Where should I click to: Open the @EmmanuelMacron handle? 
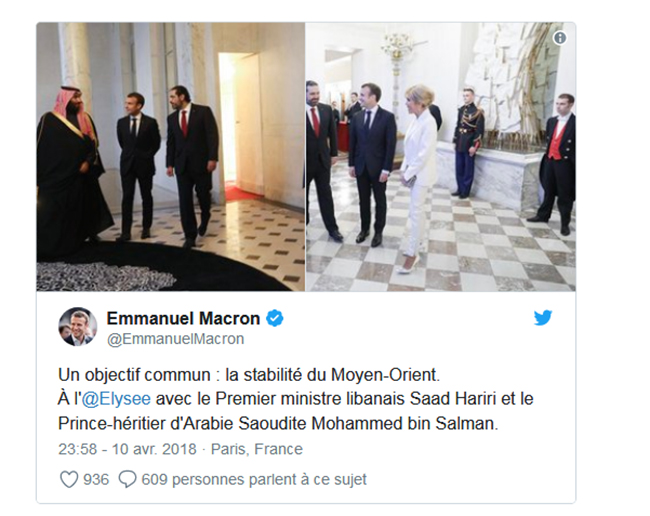coord(176,339)
